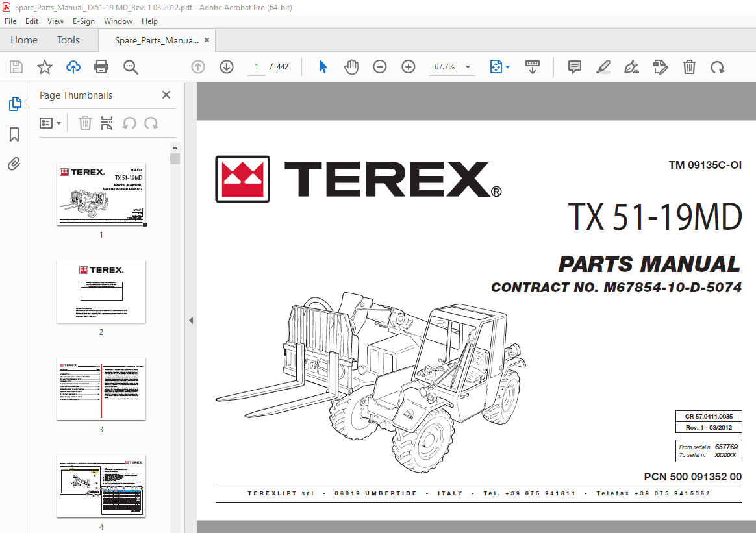756x533 pixels.
Task: Close the Page Thumbnails panel
Action: coord(166,95)
